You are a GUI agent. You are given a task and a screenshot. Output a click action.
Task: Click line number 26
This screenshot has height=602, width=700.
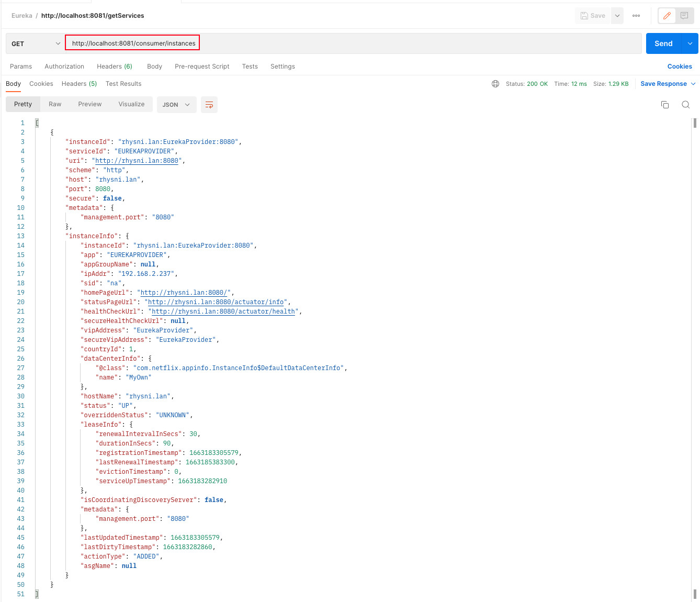(x=20, y=359)
